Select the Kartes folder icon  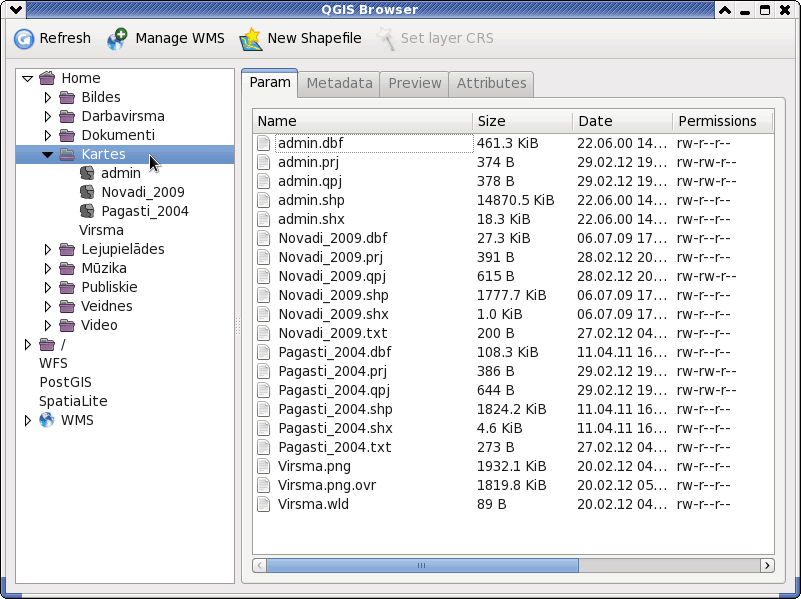coord(67,154)
